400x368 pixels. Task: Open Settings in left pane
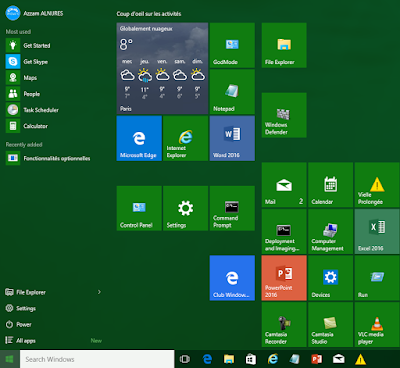(21, 308)
